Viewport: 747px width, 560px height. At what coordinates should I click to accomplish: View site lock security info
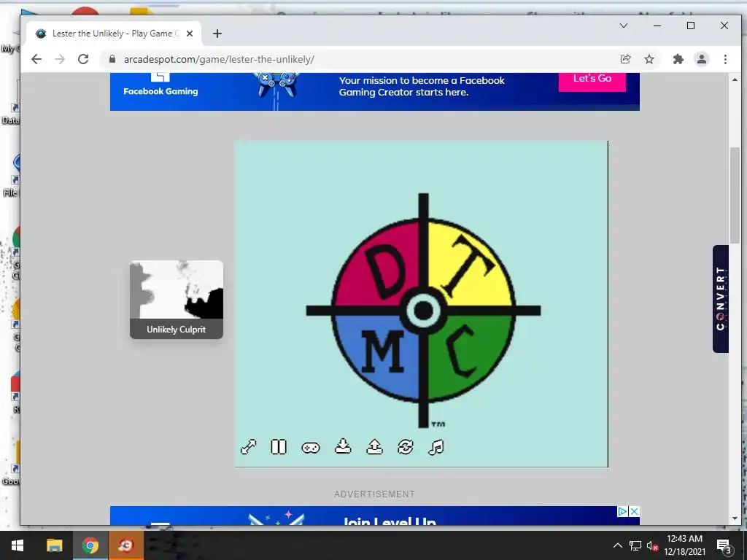[x=112, y=59]
